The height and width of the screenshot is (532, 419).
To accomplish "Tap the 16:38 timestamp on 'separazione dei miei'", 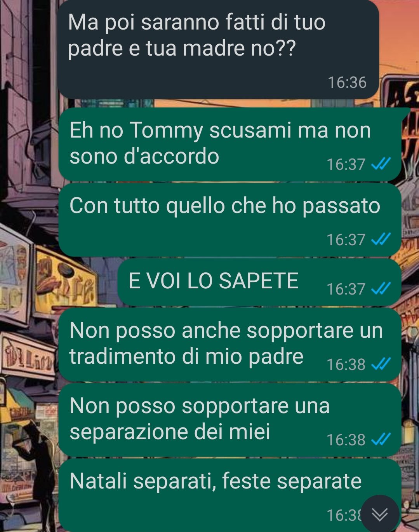I will pyautogui.click(x=346, y=440).
